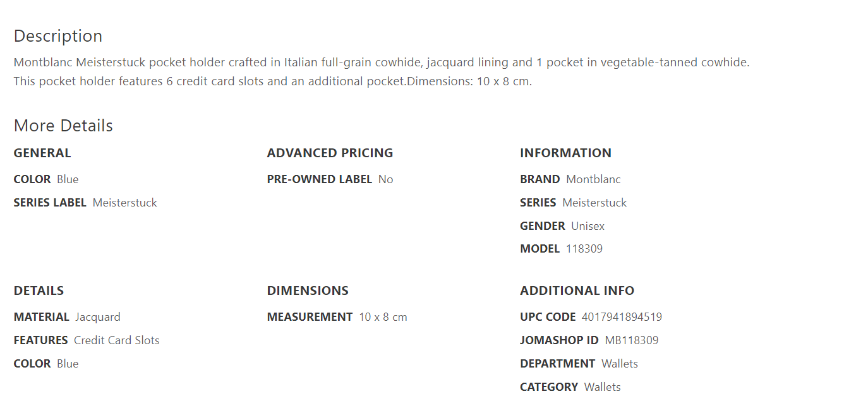Click the More Details heading

63,126
